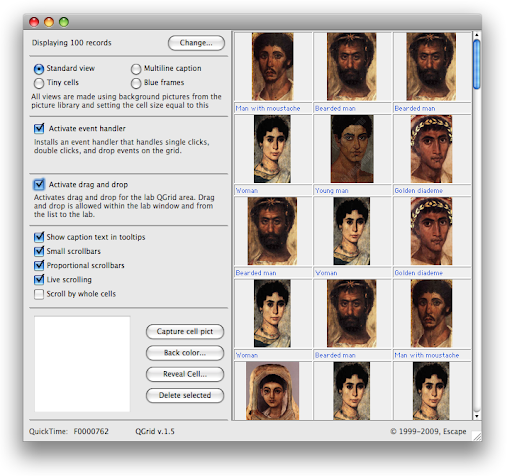Image resolution: width=512 pixels, height=476 pixels.
Task: Click 'Man with moustache' caption under first thumbnail
Action: click(268, 108)
